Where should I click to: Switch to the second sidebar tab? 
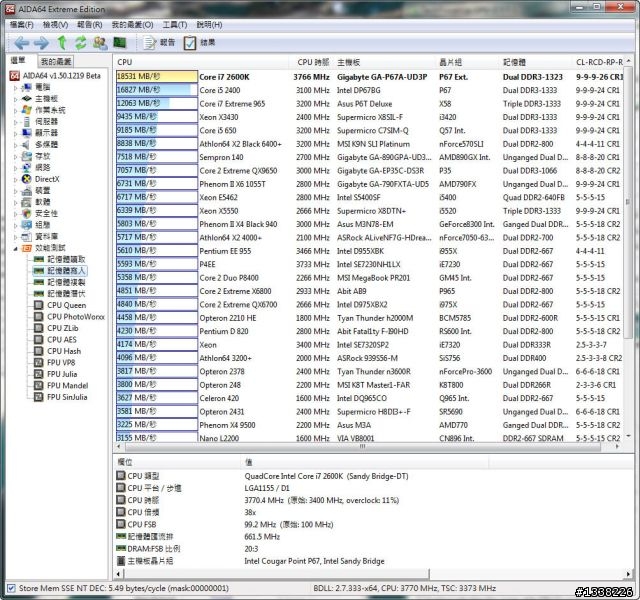click(56, 61)
